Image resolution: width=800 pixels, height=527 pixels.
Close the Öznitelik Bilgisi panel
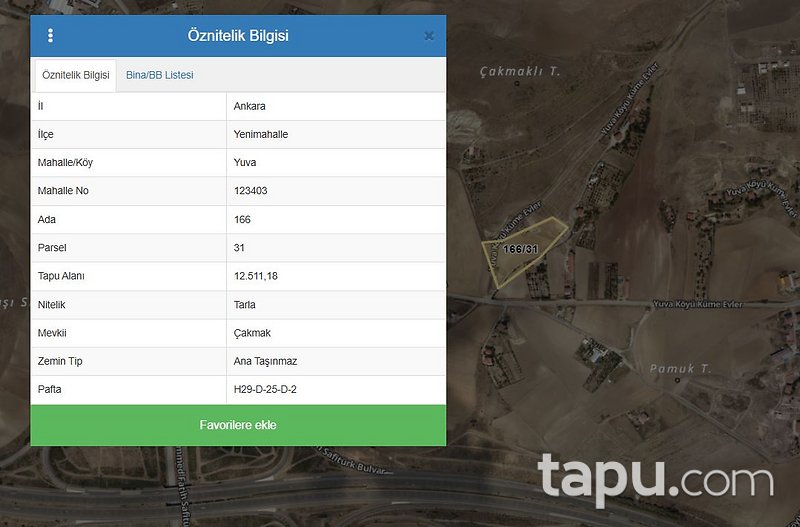429,36
